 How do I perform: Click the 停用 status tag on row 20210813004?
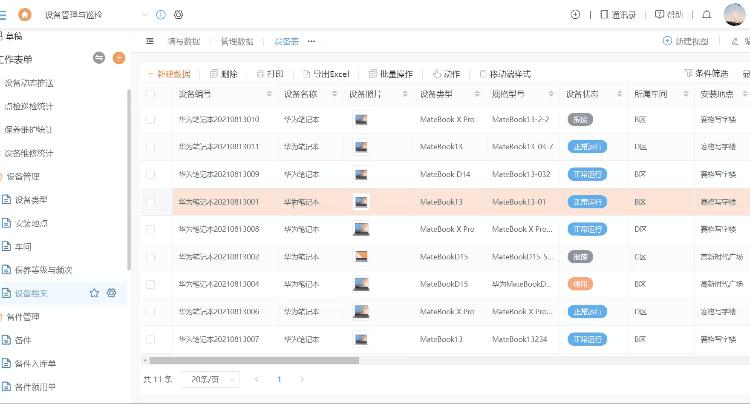click(x=580, y=284)
